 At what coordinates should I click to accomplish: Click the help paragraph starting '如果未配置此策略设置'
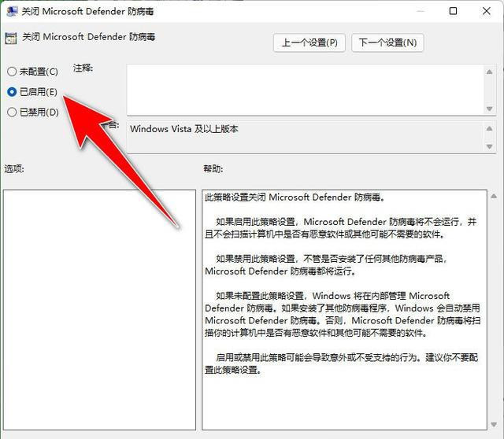[x=343, y=314]
